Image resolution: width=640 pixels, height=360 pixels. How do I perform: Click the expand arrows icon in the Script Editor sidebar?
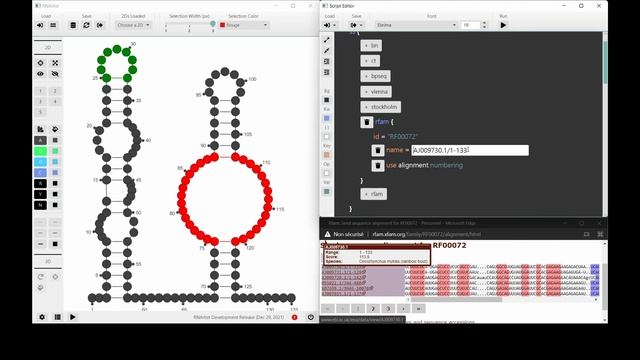(327, 40)
